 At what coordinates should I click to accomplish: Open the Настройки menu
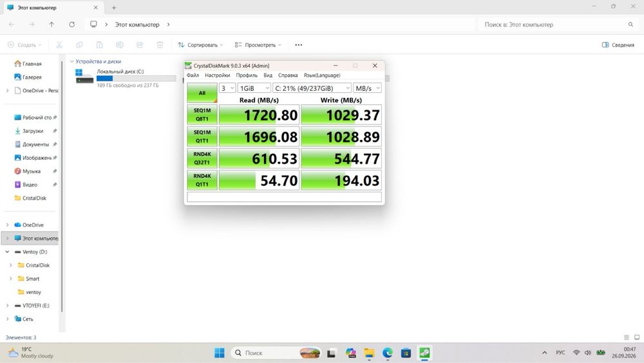click(x=217, y=75)
